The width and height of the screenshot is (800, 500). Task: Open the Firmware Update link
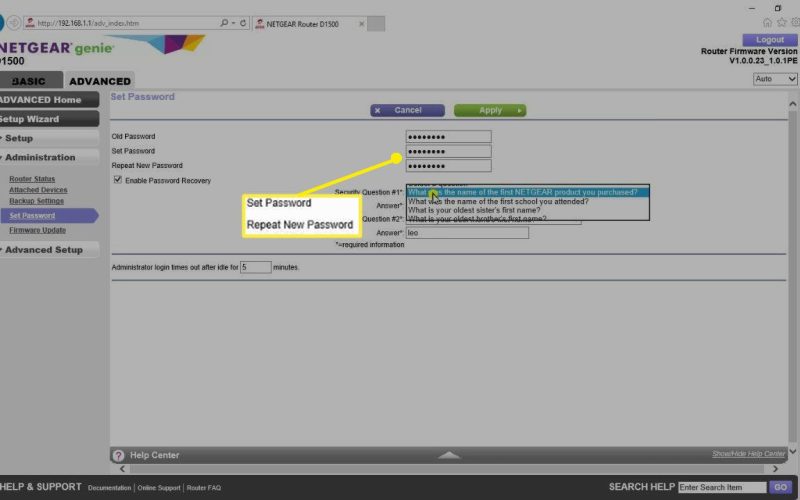coord(37,230)
